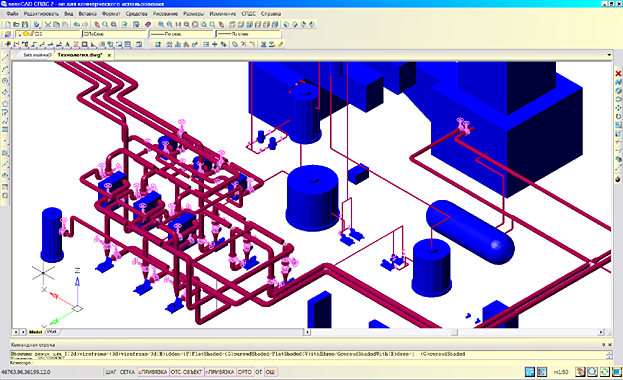Click the layers manager icon
The height and width of the screenshot is (380, 623).
point(8,35)
